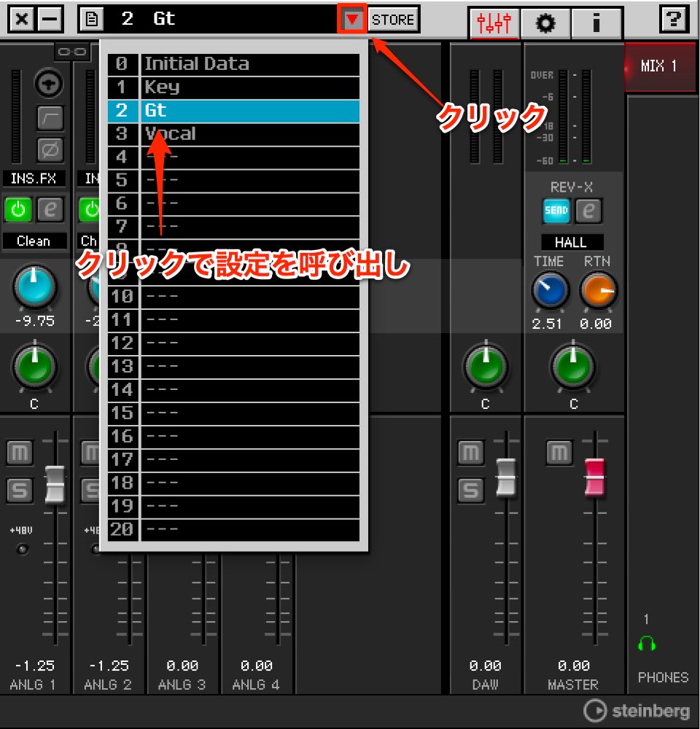Click the ANLG 1 fader value -1.25
This screenshot has height=729, width=700.
coord(34,666)
